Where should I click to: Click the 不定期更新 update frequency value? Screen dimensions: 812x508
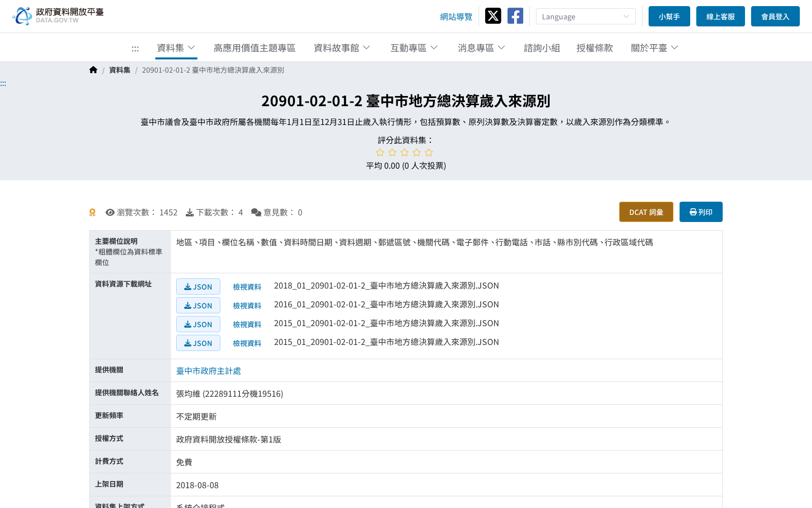tap(196, 417)
